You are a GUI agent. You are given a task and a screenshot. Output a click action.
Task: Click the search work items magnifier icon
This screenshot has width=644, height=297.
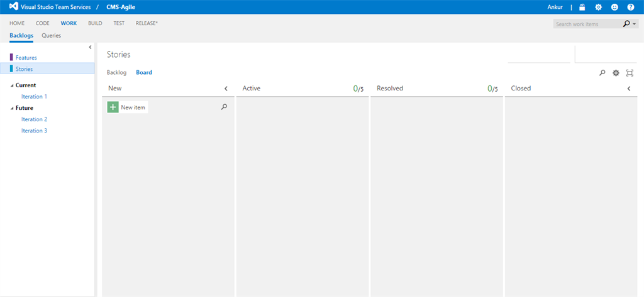(x=626, y=24)
